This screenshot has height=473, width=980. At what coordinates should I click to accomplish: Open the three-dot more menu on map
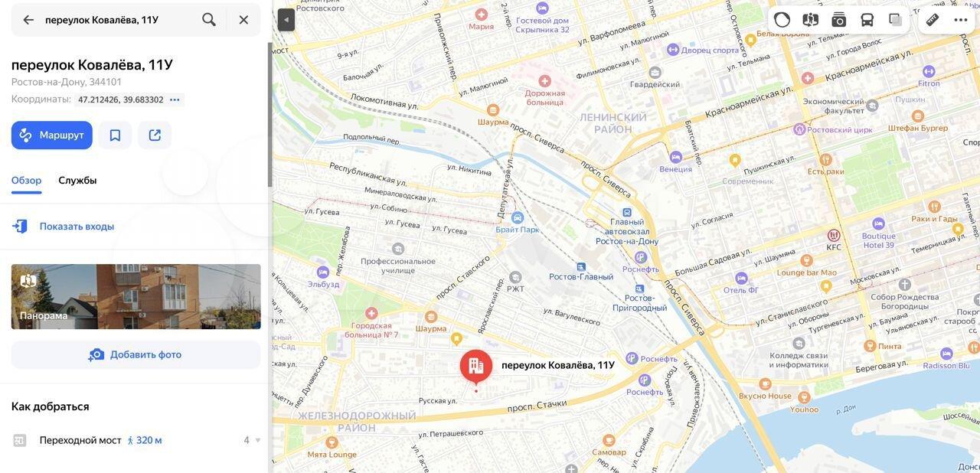pyautogui.click(x=961, y=20)
